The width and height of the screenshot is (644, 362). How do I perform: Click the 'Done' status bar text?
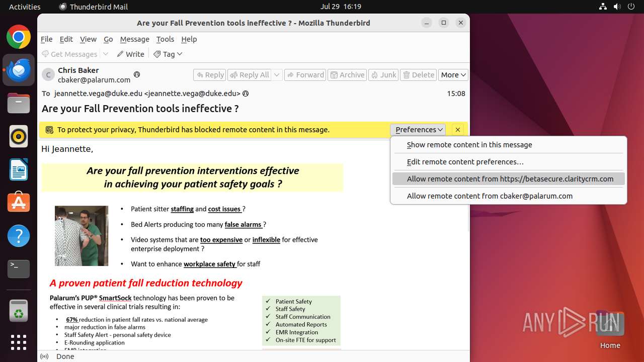65,356
